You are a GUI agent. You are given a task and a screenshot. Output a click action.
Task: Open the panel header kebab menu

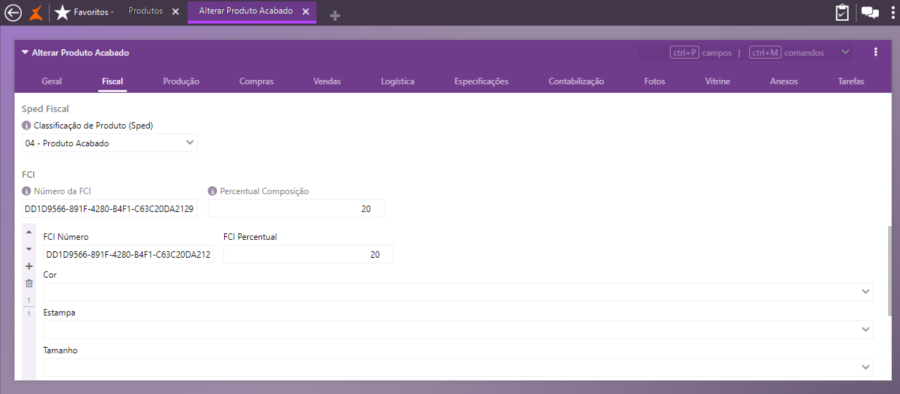click(875, 52)
